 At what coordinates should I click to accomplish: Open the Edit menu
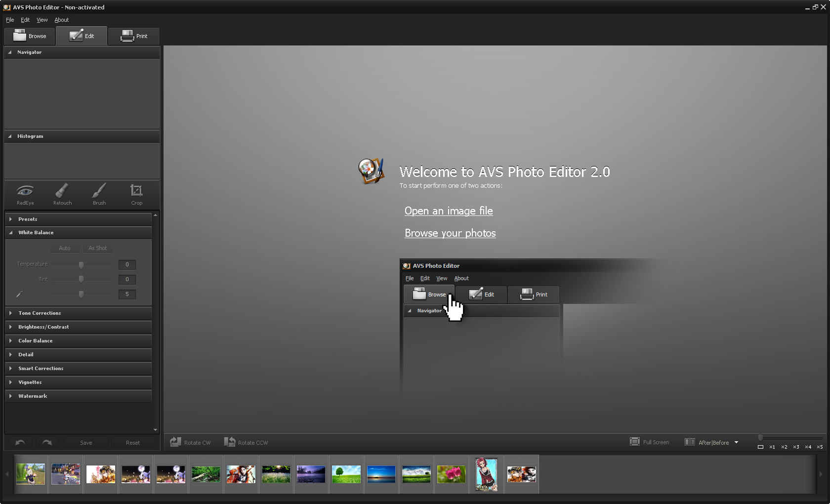pyautogui.click(x=25, y=20)
